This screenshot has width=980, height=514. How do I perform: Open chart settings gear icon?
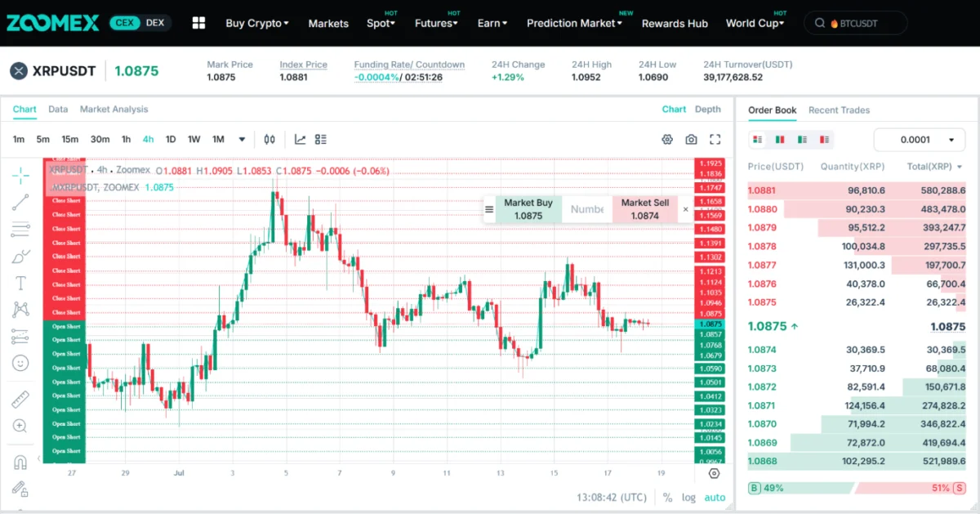coord(667,139)
